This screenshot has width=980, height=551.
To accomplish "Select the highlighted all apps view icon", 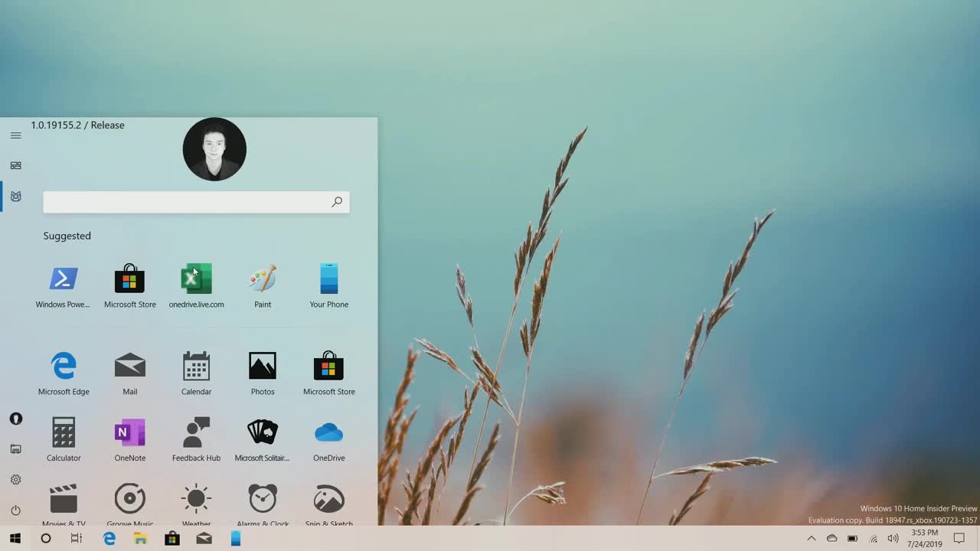I will coord(15,197).
